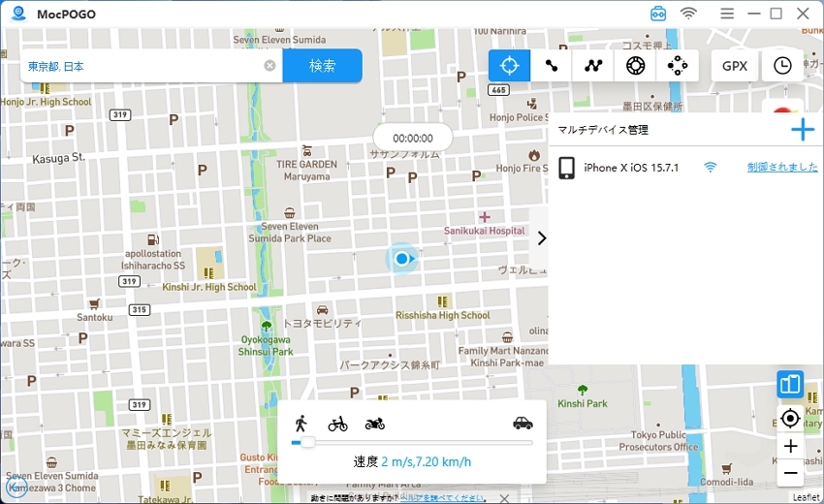Screen dimensions: 824x504
Task: Select the multi-spot route mode
Action: pos(593,66)
